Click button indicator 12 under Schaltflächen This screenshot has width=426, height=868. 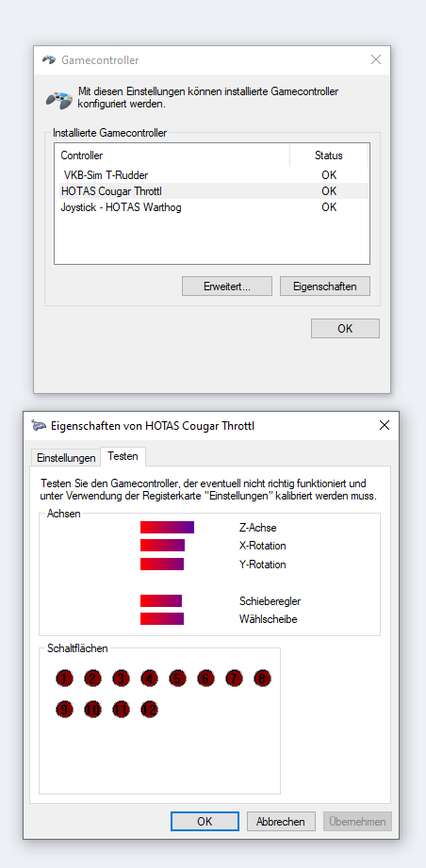click(x=149, y=709)
